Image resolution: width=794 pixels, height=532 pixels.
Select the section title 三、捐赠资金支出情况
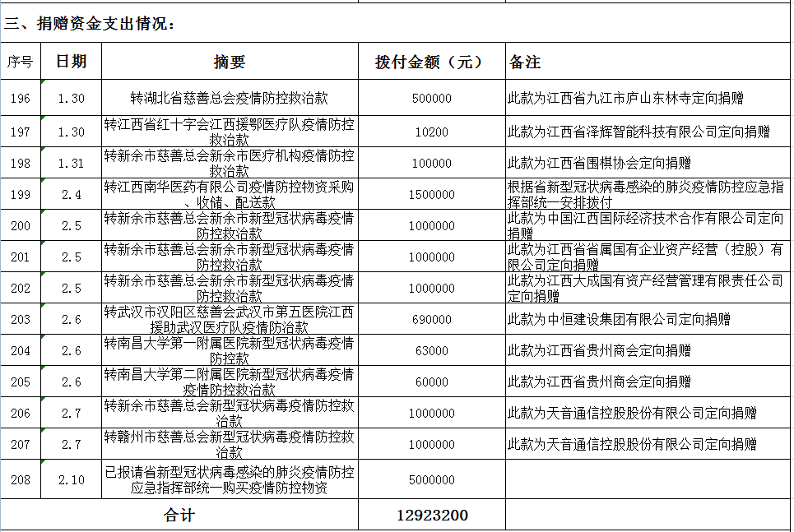(90, 23)
